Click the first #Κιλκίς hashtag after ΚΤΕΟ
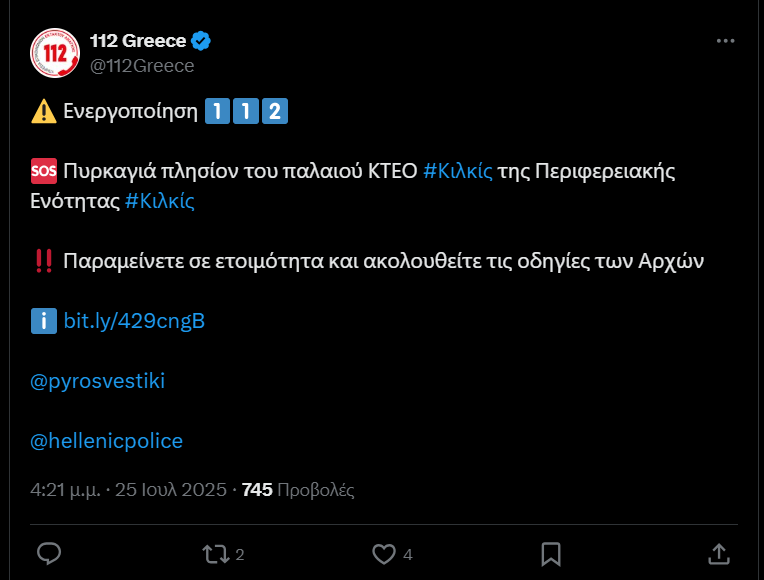Image resolution: width=764 pixels, height=580 pixels. point(458,171)
